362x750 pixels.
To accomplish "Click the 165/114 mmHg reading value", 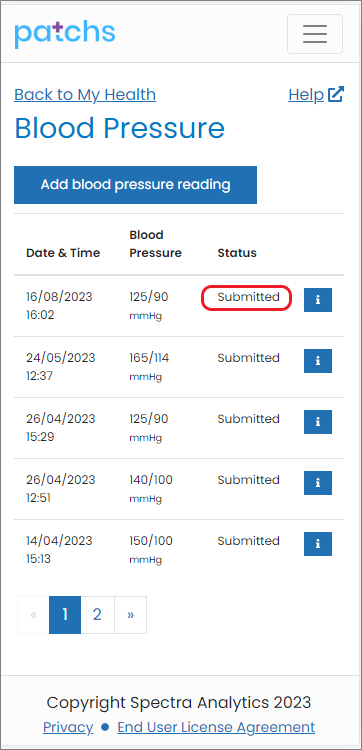I will [x=149, y=366].
